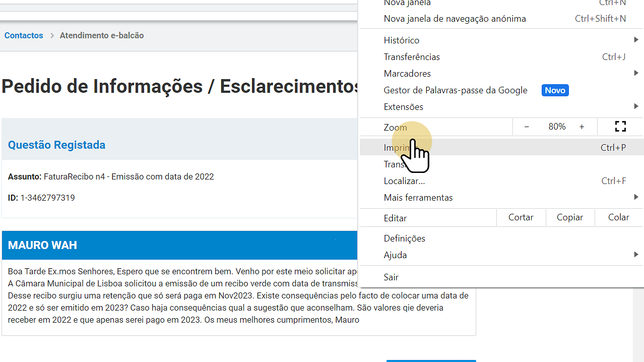Open Definições from the browser menu
644x362 pixels.
[404, 238]
